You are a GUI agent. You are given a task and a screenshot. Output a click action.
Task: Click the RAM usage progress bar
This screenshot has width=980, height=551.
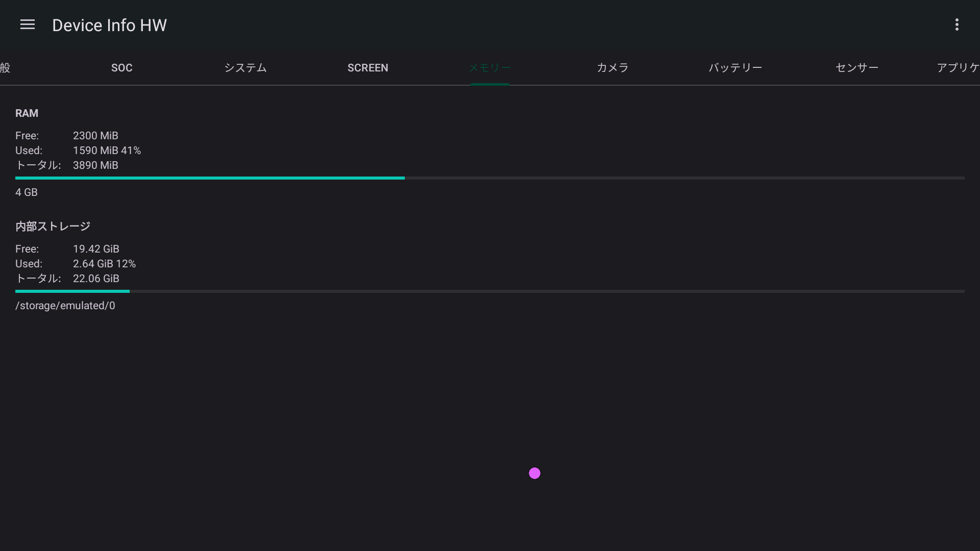point(489,178)
